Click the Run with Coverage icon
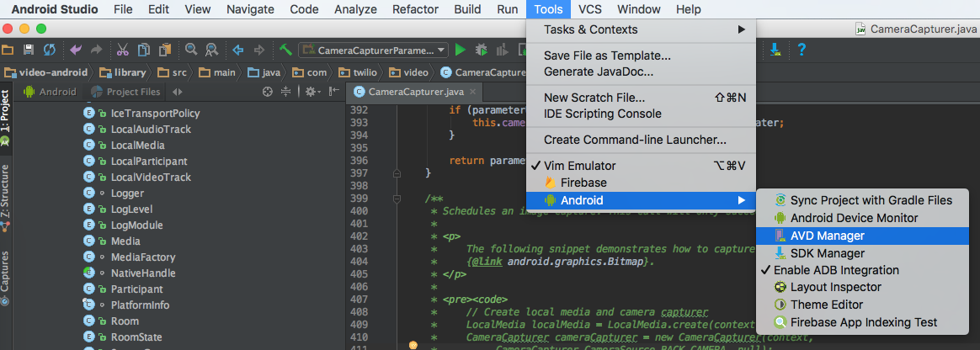This screenshot has height=350, width=980. coord(502,50)
